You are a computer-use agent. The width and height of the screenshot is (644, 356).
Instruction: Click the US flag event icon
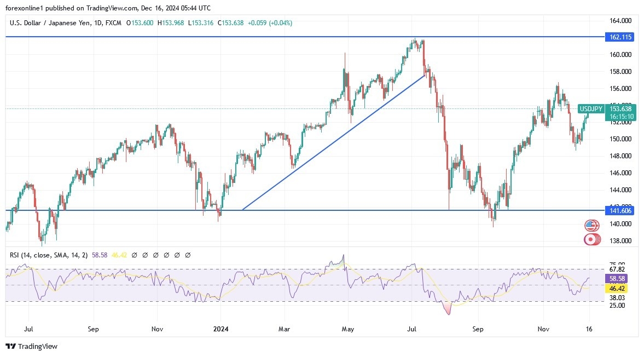tap(591, 225)
